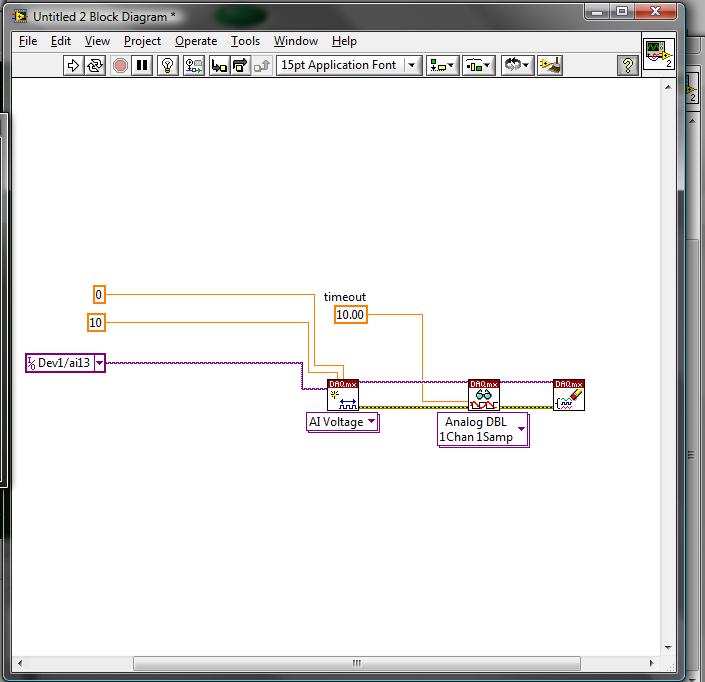Open the Operate menu

196,41
